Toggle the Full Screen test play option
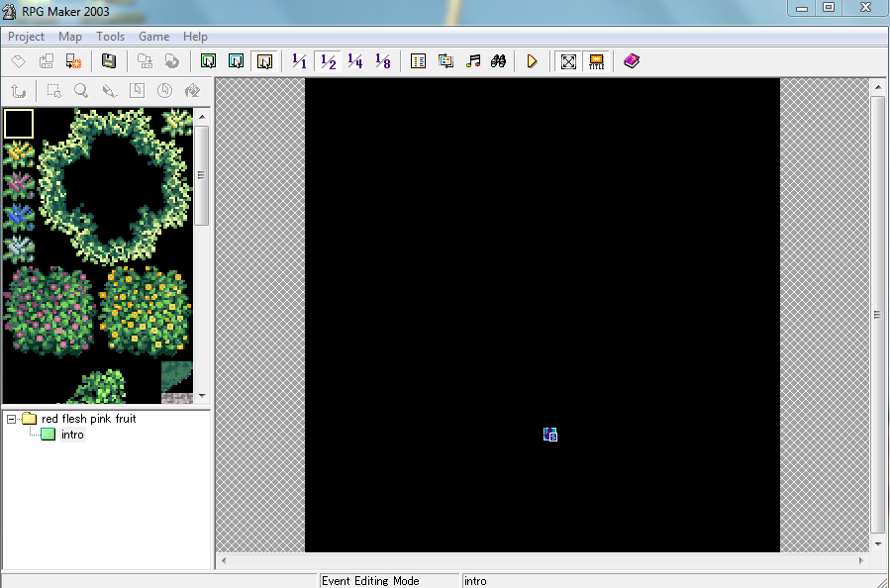The height and width of the screenshot is (588, 890). (x=568, y=61)
